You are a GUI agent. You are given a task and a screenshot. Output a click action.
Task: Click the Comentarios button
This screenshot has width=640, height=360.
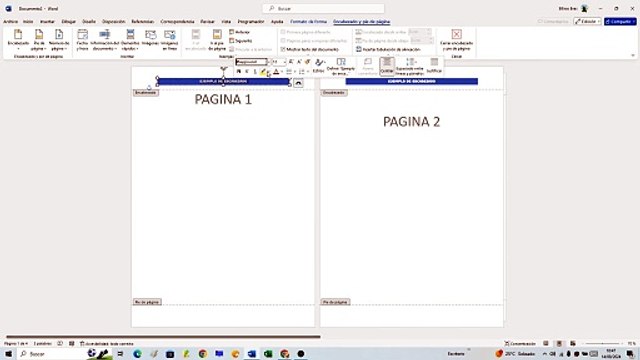point(553,21)
